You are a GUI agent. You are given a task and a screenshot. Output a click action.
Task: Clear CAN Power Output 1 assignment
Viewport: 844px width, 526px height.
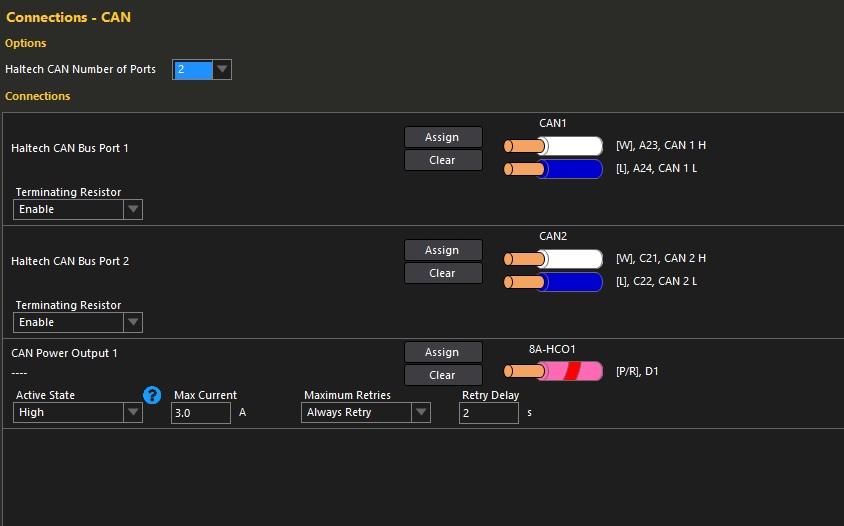tap(443, 375)
